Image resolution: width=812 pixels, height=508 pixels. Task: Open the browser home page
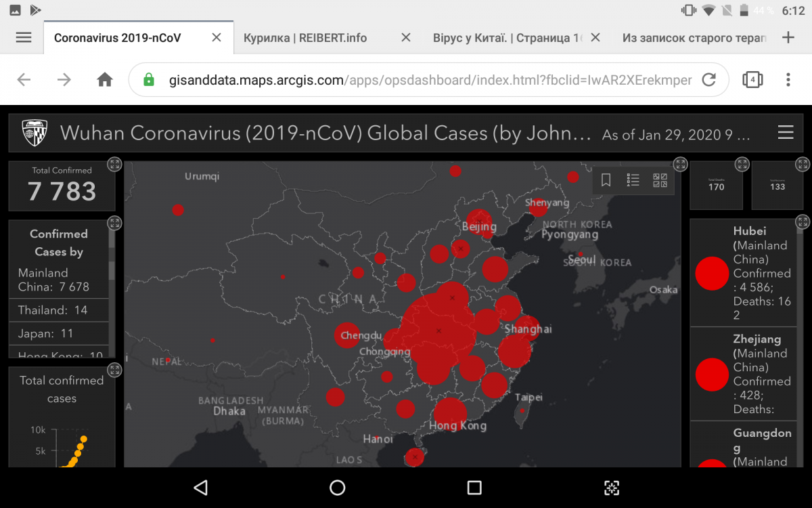point(105,80)
